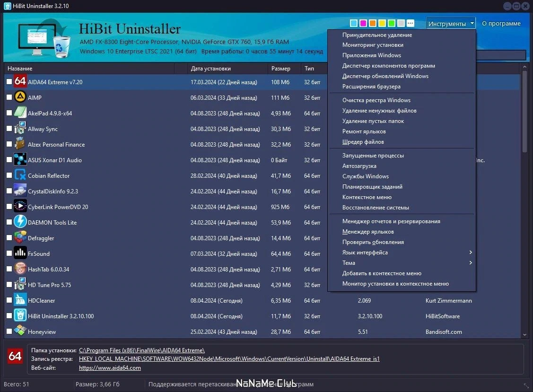Click the Defraggler icon
The width and height of the screenshot is (533, 392).
(x=20, y=238)
